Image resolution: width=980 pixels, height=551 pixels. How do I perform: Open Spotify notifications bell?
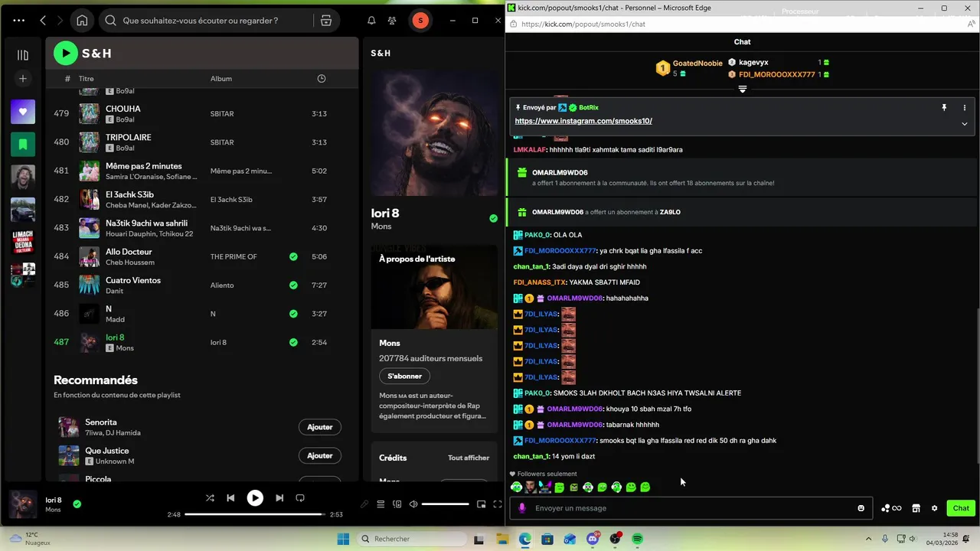point(371,21)
